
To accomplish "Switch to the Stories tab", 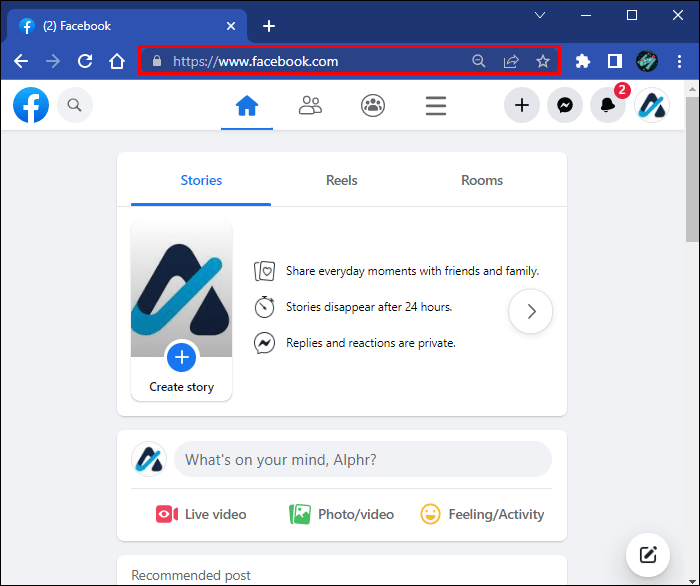I will [201, 180].
